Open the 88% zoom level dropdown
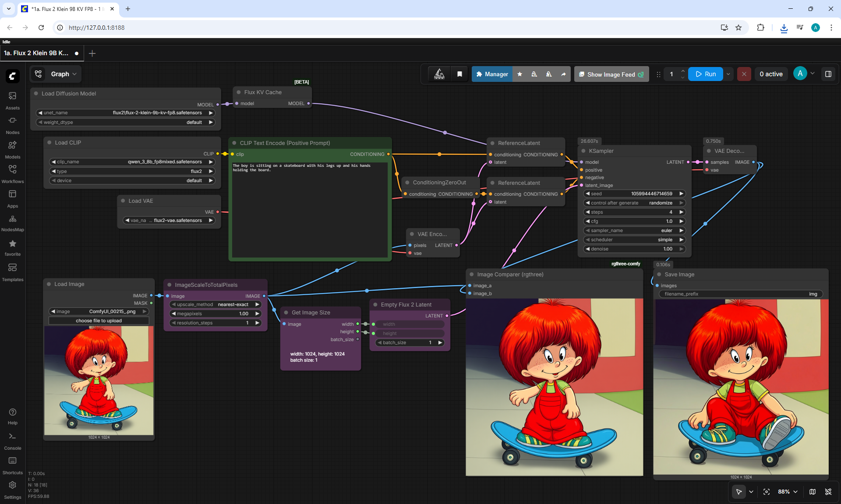Screen dimensions: 841x504 (788, 492)
